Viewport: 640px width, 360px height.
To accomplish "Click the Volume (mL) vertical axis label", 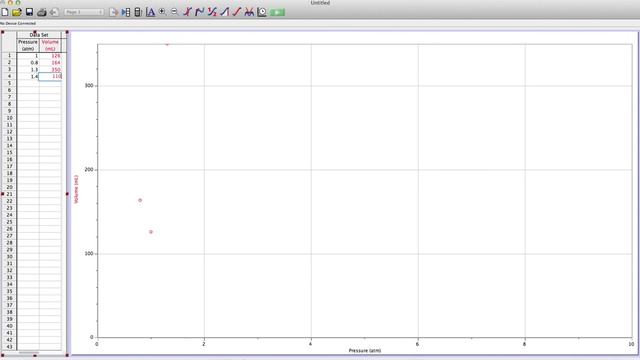I will click(76, 189).
